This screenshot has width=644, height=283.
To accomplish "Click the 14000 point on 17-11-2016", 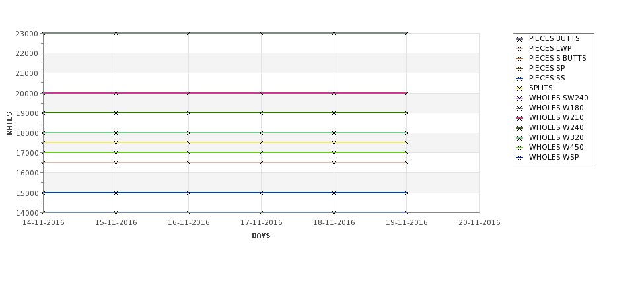I will click(x=261, y=212).
